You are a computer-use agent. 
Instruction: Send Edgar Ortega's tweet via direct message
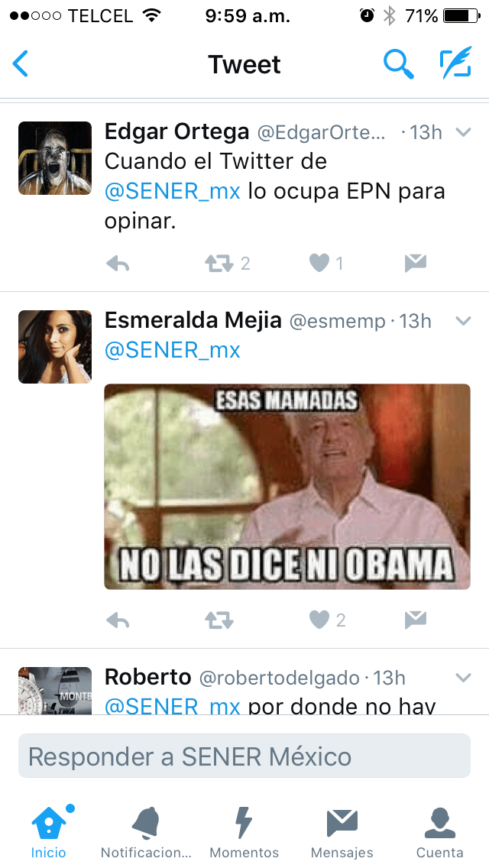pos(415,264)
